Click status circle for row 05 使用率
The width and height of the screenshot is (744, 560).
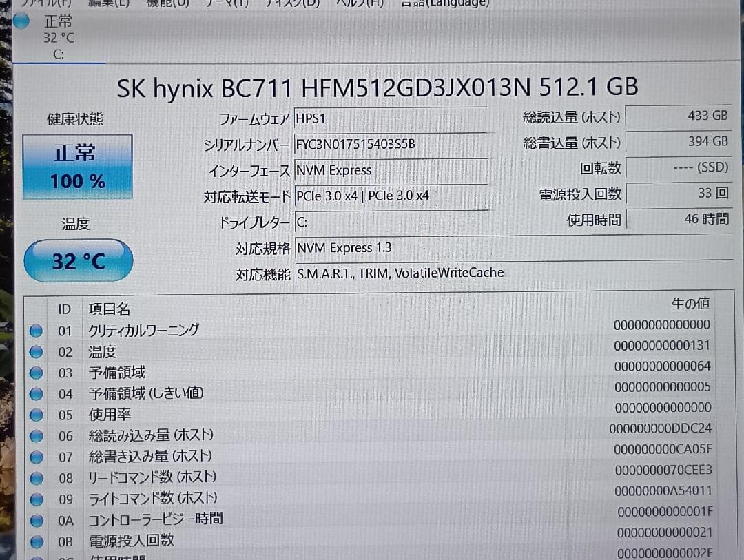(x=36, y=415)
